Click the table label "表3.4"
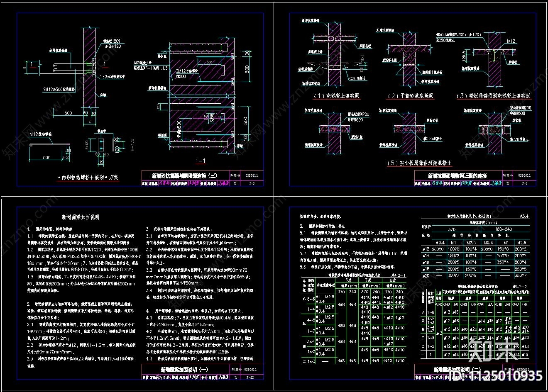Viewport: 548px width, 392px height. point(525,216)
